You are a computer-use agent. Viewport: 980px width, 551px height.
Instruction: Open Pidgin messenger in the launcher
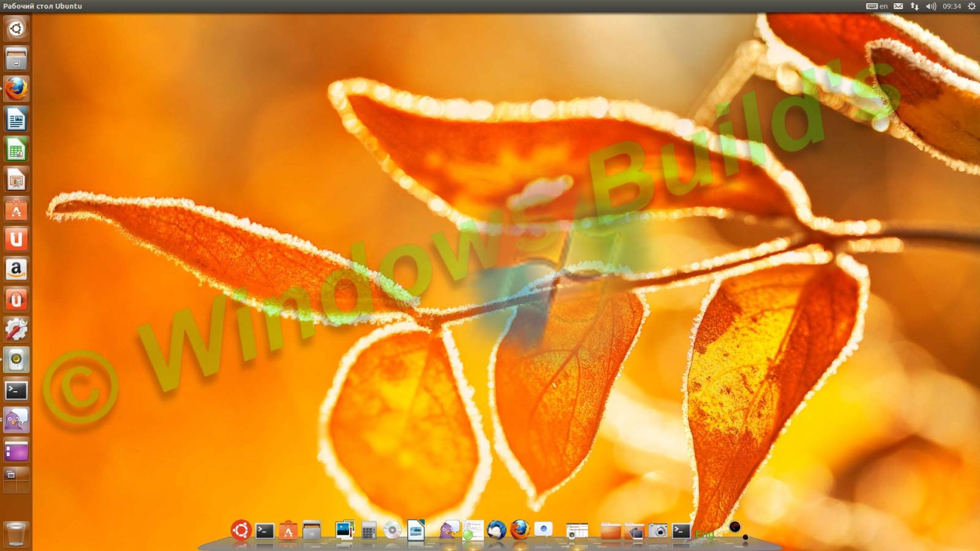pyautogui.click(x=16, y=419)
